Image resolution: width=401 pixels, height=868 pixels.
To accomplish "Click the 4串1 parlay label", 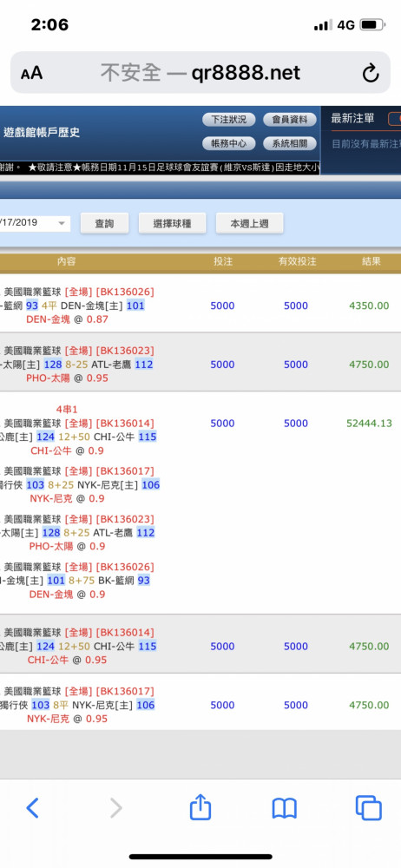I will [x=67, y=409].
